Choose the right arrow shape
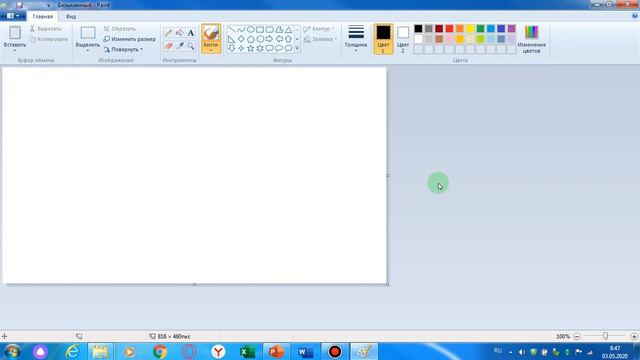The image size is (640, 360). coord(269,39)
